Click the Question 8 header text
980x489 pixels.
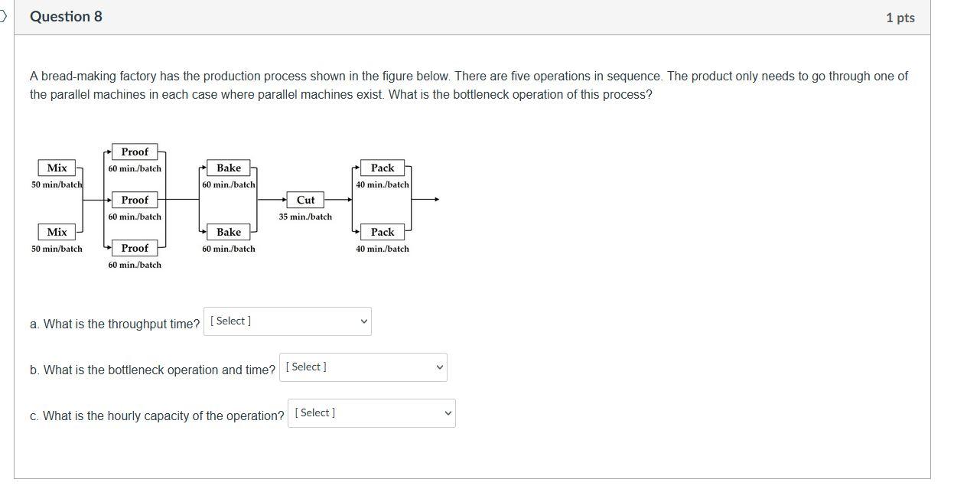tap(66, 16)
